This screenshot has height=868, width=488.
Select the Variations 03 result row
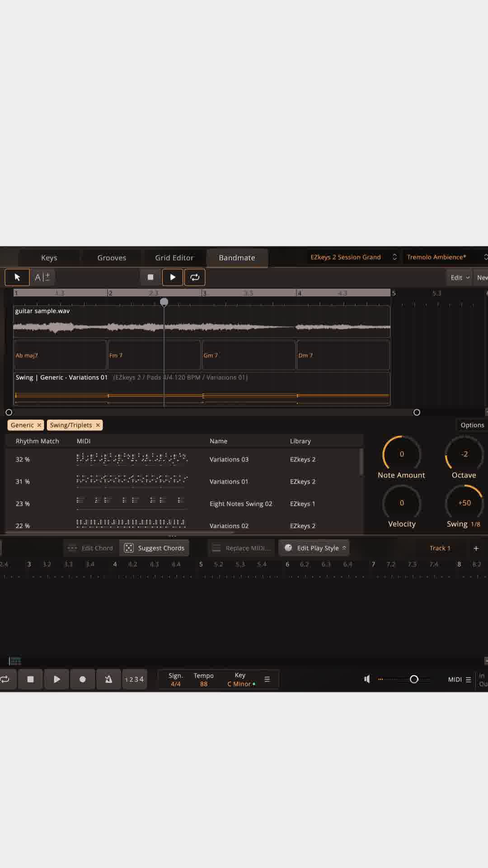tap(183, 459)
